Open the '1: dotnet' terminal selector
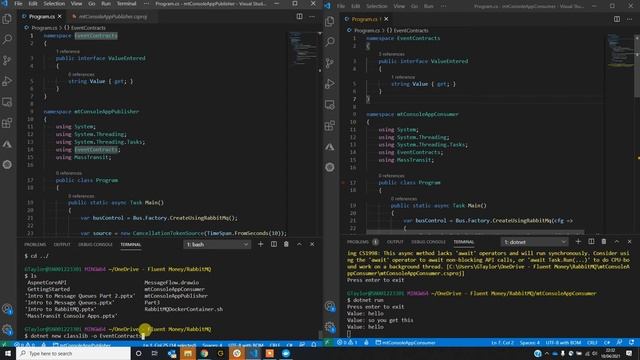This screenshot has height=360, width=640. (x=534, y=242)
